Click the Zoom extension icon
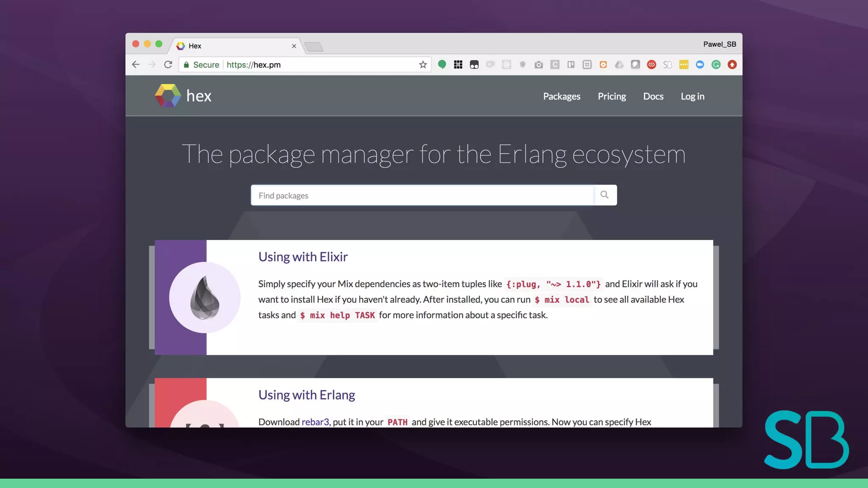868x488 pixels. (700, 65)
